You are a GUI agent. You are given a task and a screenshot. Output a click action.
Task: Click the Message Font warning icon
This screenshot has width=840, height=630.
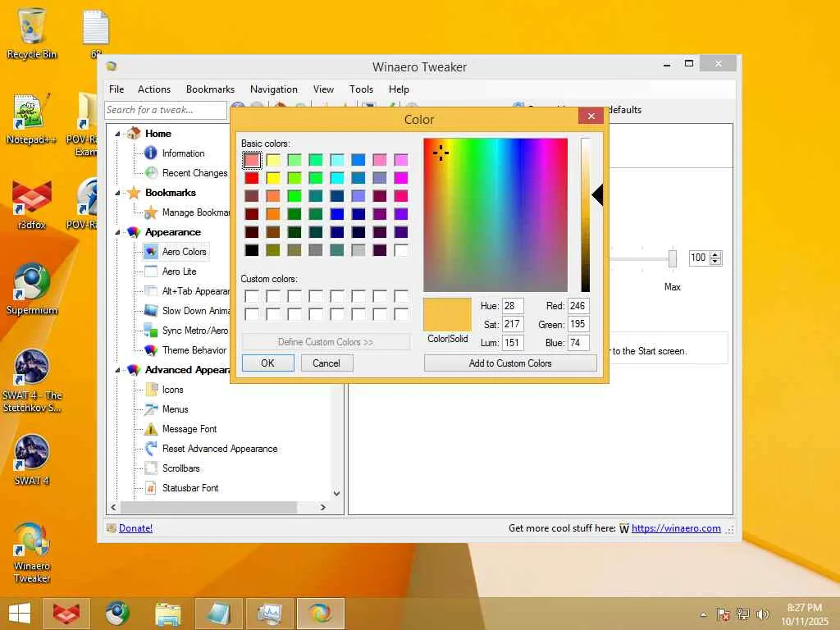coord(151,429)
